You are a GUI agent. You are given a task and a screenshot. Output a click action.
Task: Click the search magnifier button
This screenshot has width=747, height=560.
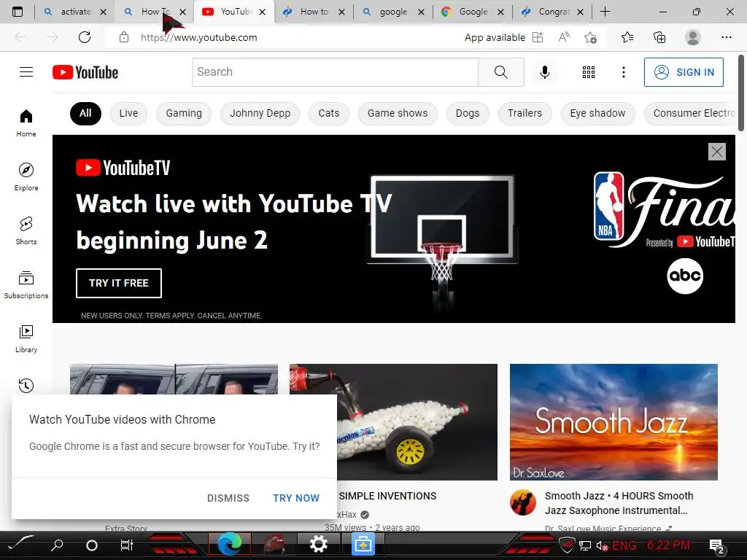click(x=500, y=72)
